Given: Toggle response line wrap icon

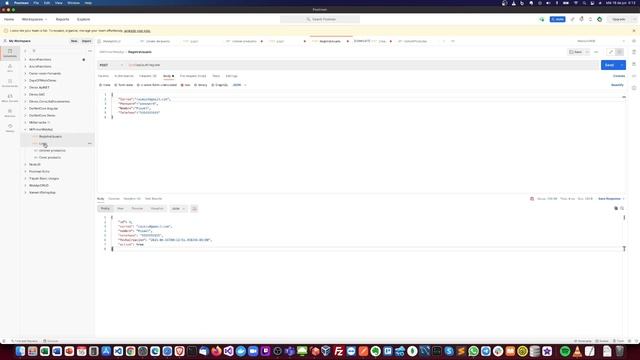Looking at the screenshot, I should (194, 209).
